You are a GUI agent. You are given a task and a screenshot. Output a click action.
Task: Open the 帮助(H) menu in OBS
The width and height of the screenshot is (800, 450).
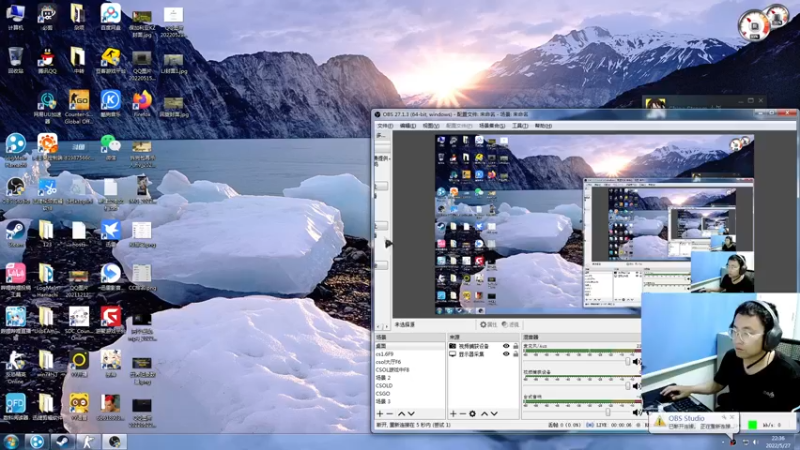coord(543,126)
